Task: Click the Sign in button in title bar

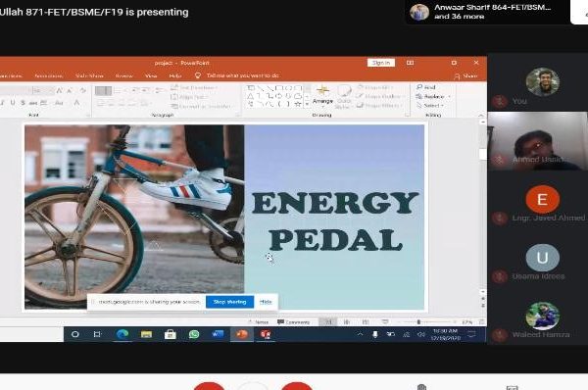Action: tap(381, 63)
